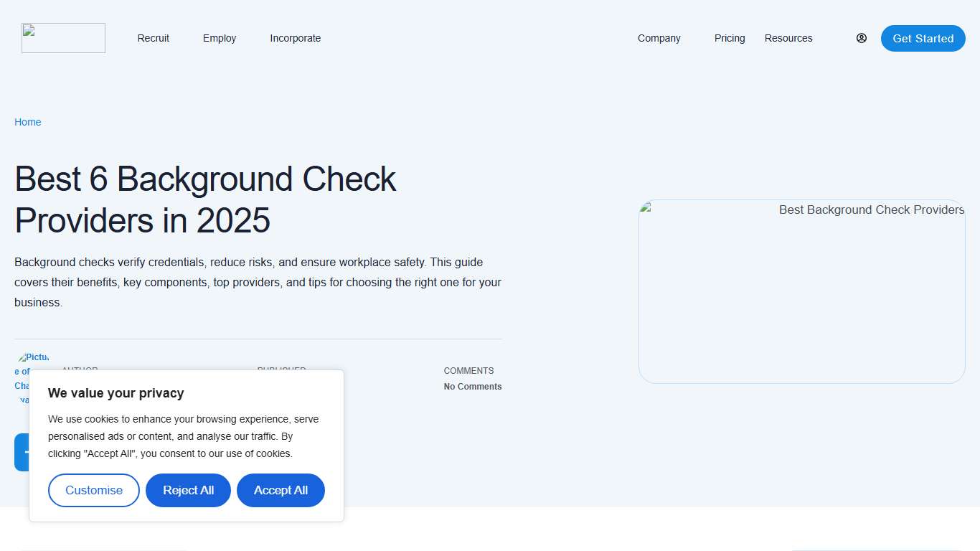Go to Home via the breadcrumb link
980x551 pixels.
[27, 122]
